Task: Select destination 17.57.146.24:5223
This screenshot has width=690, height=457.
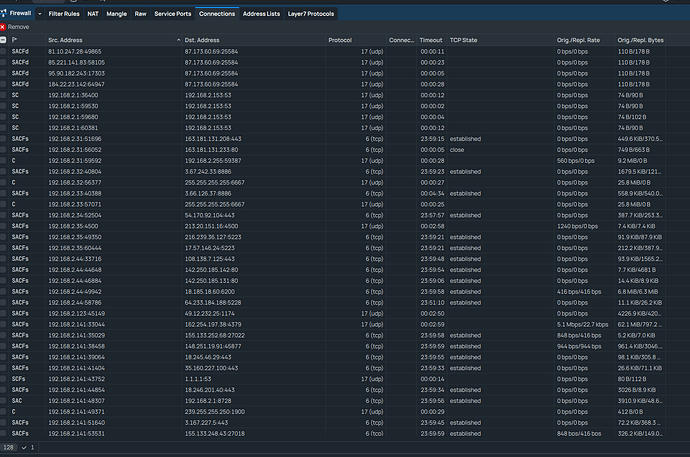Action: click(x=209, y=248)
